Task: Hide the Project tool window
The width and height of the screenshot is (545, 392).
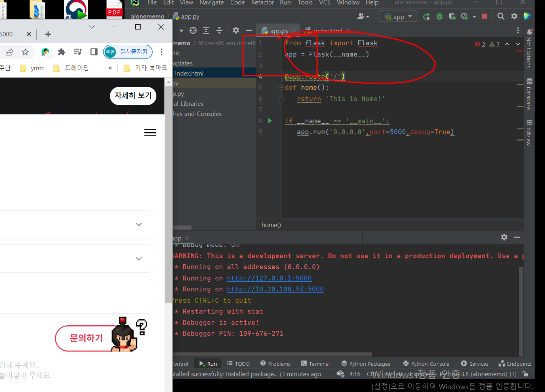Action: [x=249, y=30]
